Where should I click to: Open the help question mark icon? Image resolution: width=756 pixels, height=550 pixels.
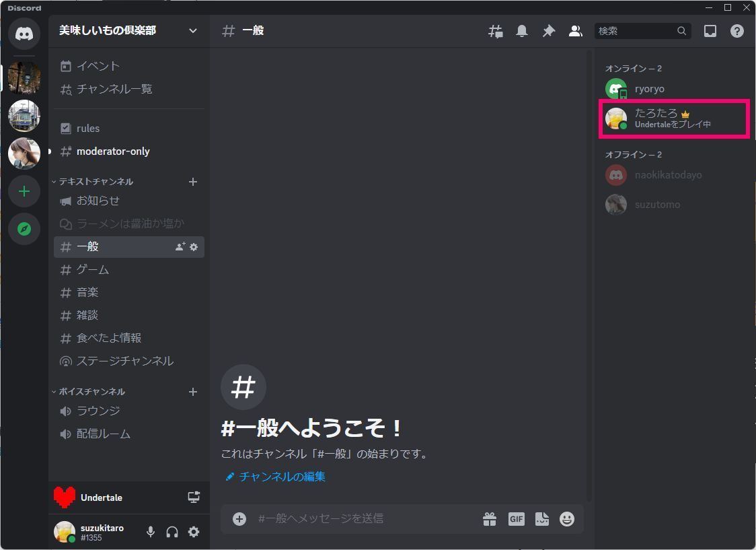pyautogui.click(x=736, y=32)
